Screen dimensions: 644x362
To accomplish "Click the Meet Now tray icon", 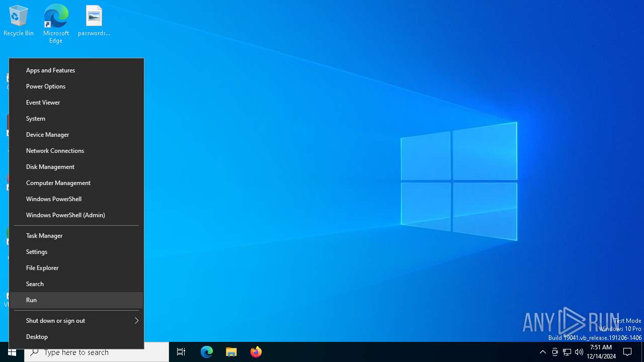I will [555, 352].
